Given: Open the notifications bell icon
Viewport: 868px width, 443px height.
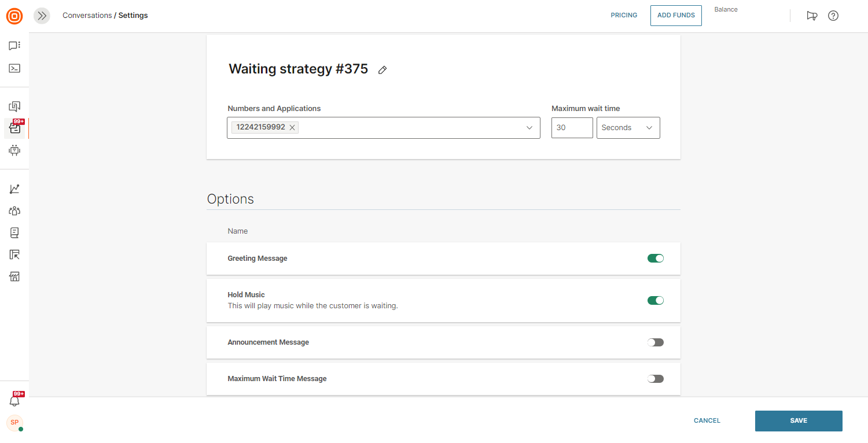Looking at the screenshot, I should [14, 401].
